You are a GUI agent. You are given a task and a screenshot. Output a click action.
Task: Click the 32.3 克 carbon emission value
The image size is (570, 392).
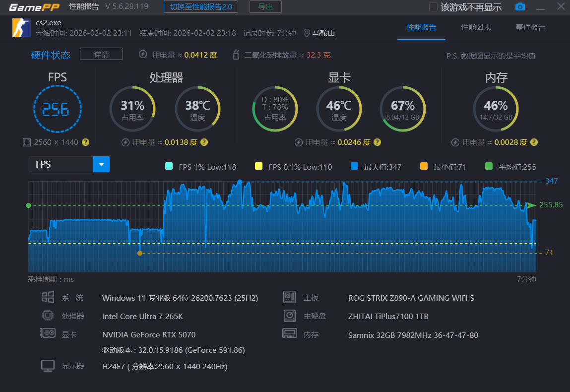[318, 55]
